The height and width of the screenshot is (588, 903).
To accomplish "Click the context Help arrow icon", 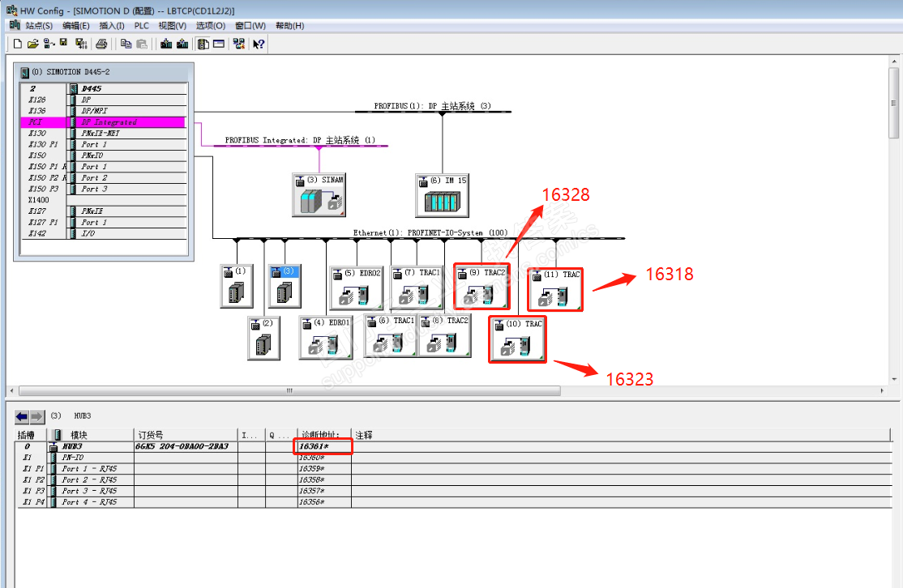I will coord(259,44).
